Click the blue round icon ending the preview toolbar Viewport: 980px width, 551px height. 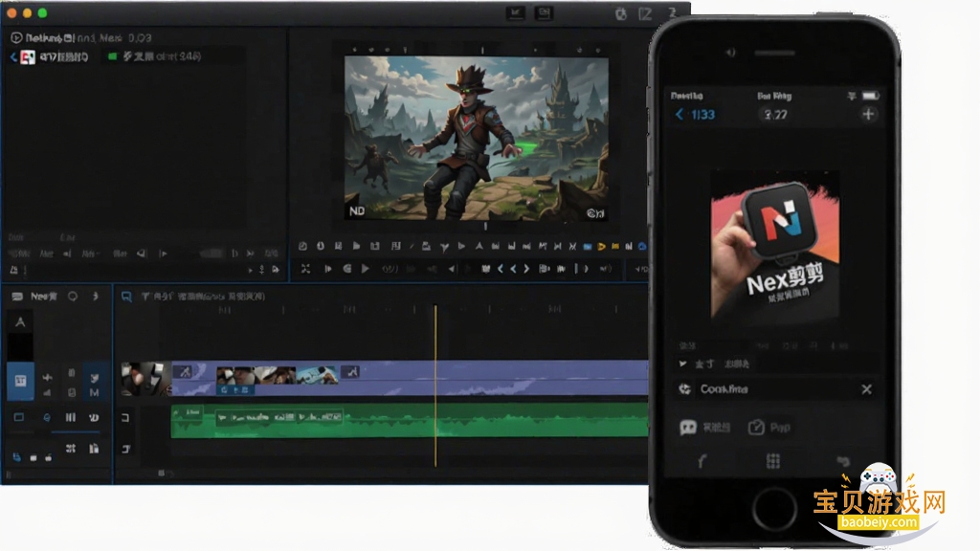click(642, 247)
